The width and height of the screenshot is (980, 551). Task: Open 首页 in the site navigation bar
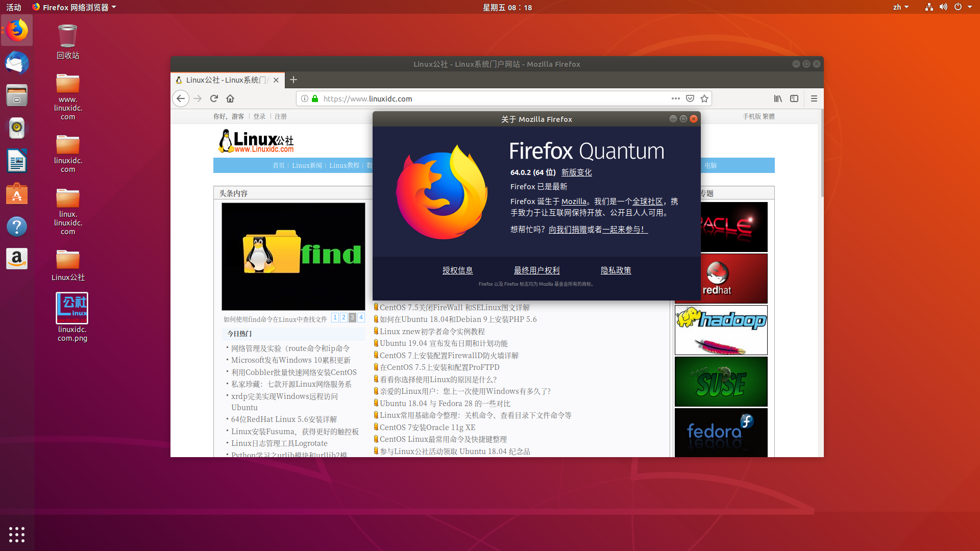pos(279,165)
